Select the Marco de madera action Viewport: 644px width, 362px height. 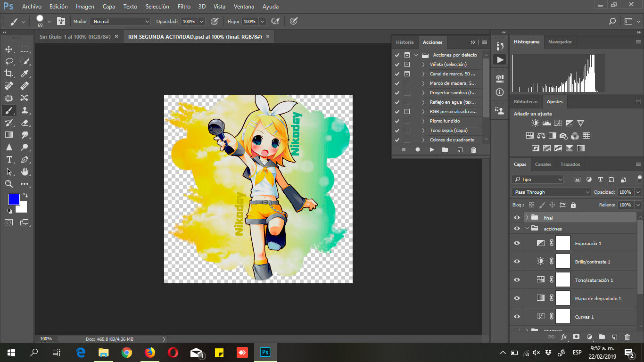point(453,83)
